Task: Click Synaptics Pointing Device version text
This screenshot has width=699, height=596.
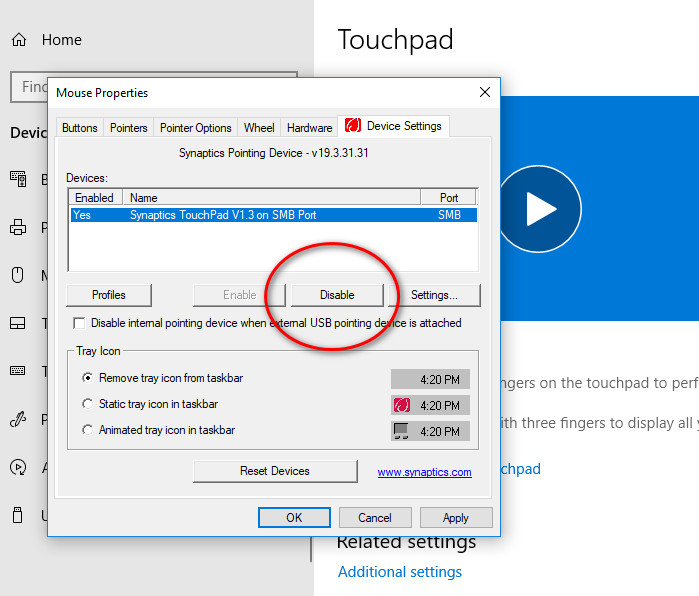Action: point(274,153)
